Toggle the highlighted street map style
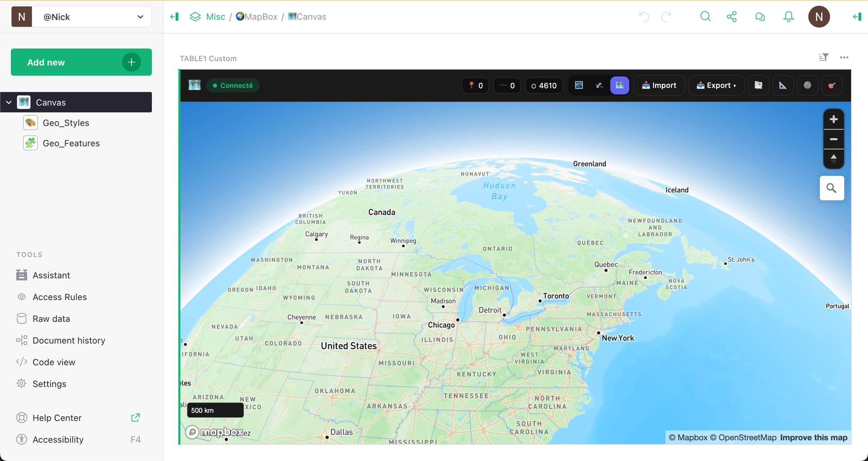 (619, 86)
